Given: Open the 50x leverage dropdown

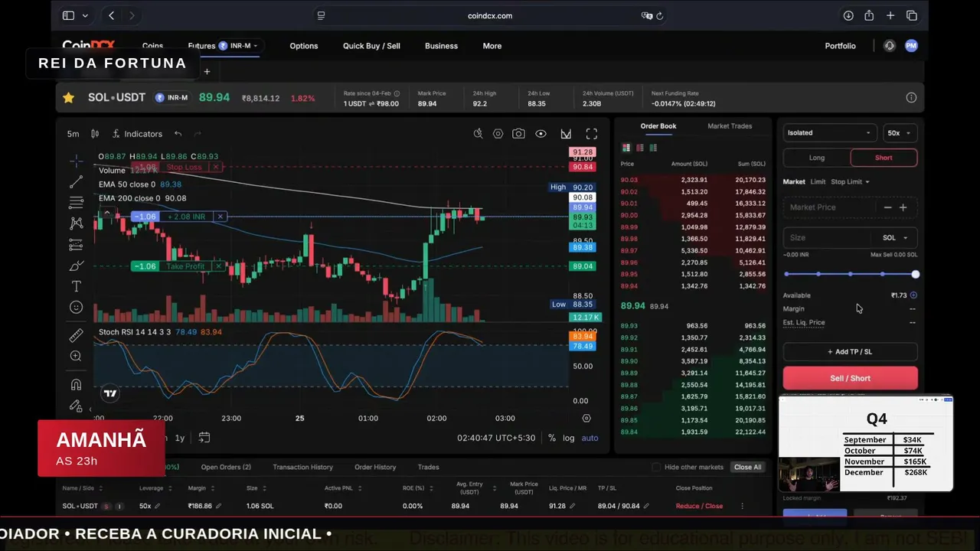Looking at the screenshot, I should 899,133.
